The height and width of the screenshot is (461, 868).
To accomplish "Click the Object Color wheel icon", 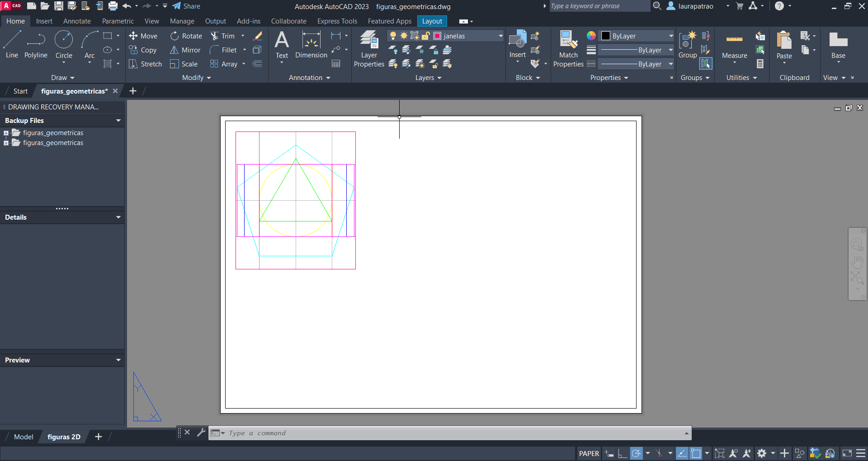I will 591,36.
